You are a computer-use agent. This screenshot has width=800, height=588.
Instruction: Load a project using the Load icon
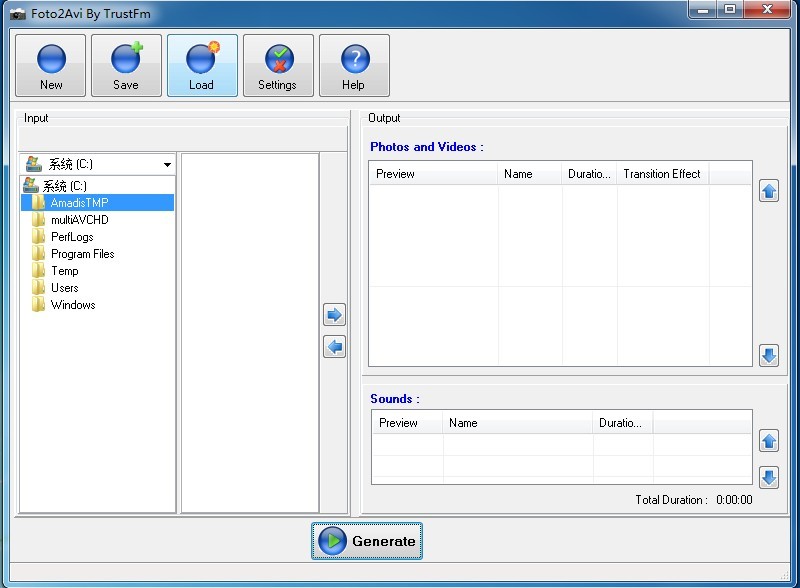[x=202, y=65]
